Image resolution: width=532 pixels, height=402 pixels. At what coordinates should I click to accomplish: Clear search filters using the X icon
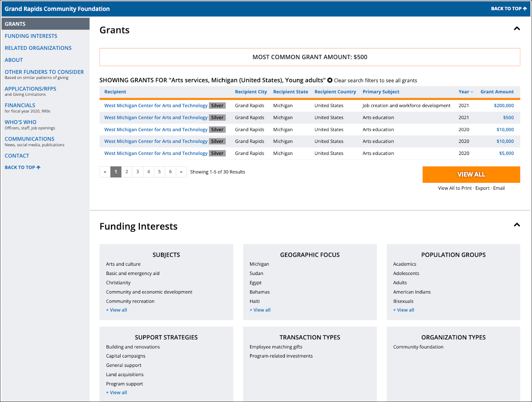329,80
